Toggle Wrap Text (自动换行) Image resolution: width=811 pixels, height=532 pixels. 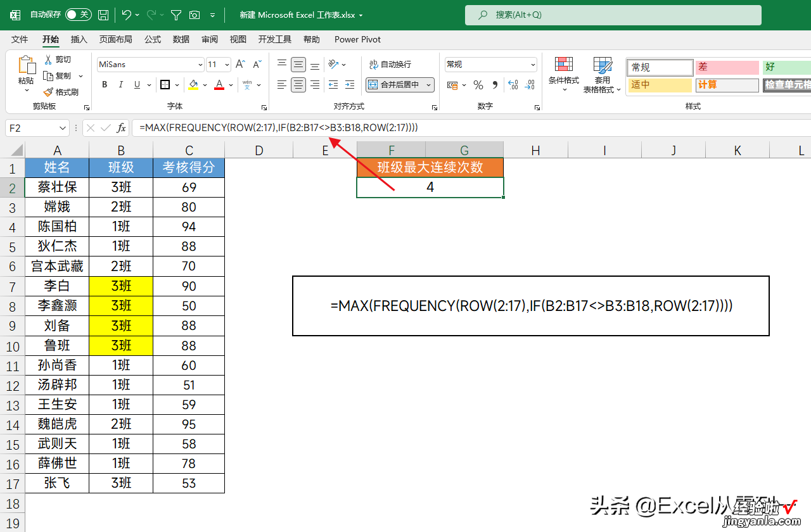coord(390,65)
